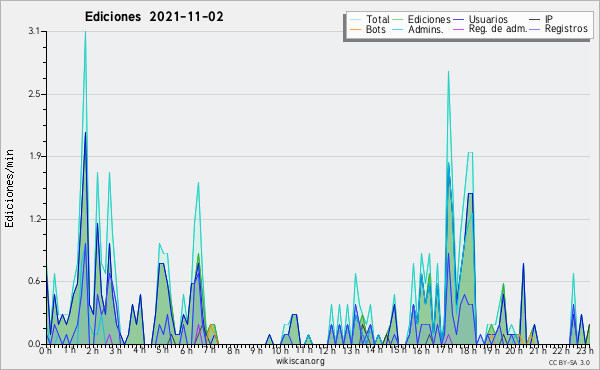Image resolution: width=600 pixels, height=370 pixels.
Task: Click the 'Ediciones 2021-11-02' chart title
Action: pos(154,17)
